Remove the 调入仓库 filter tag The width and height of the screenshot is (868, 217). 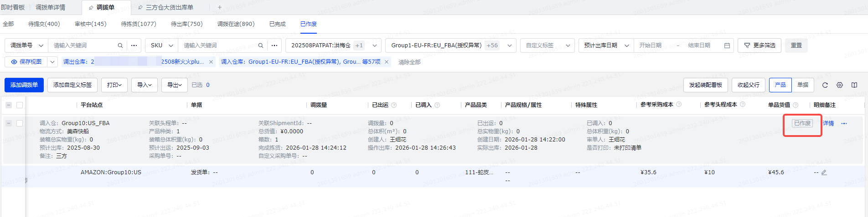(x=387, y=62)
